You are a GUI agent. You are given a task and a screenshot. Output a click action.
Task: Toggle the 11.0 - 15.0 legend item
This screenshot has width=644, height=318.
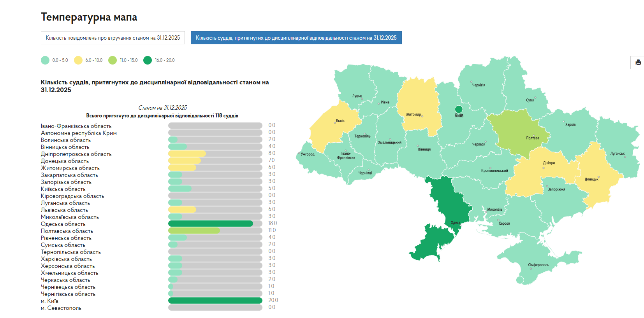pyautogui.click(x=123, y=60)
